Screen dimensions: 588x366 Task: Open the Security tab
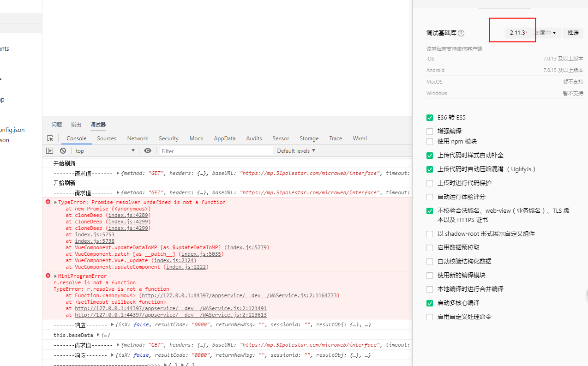pos(168,138)
